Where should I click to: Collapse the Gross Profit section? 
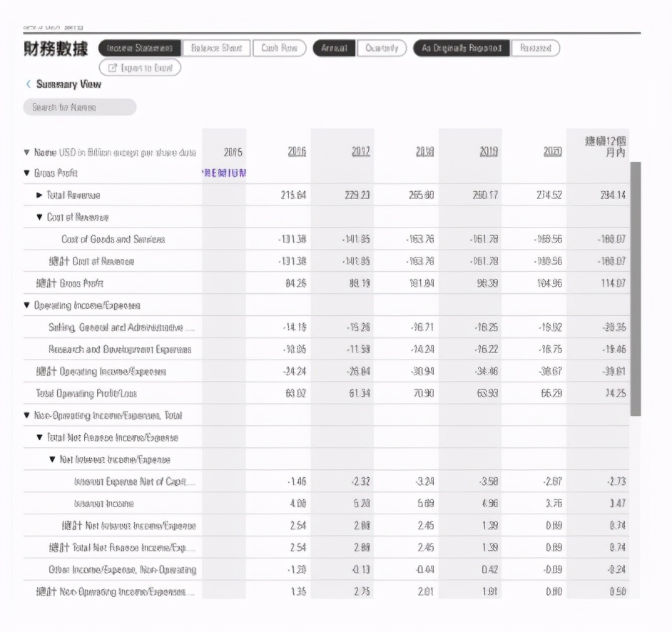coord(26,173)
